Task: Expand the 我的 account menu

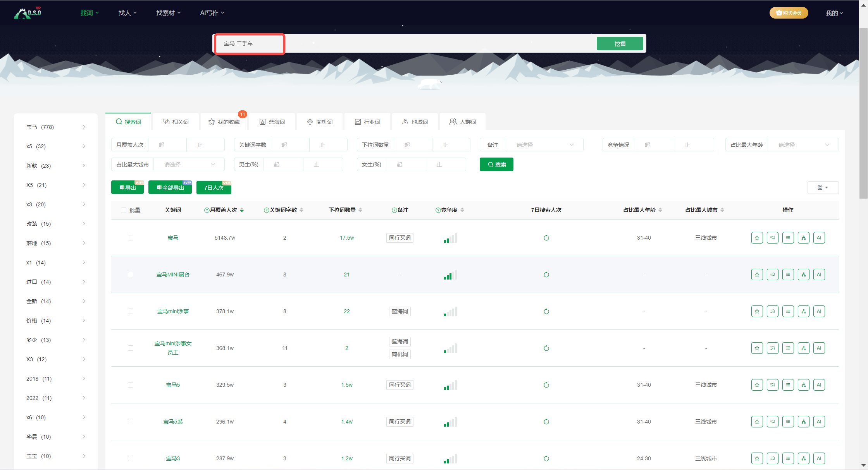Action: 834,13
